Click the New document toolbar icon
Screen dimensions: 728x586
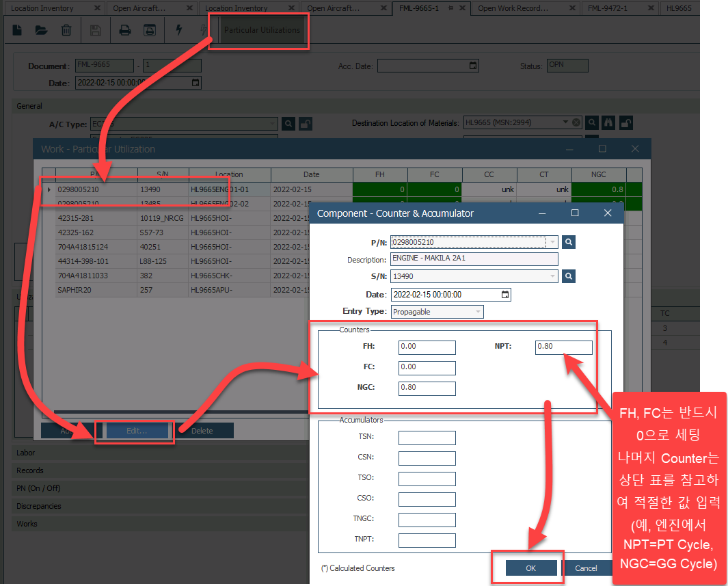18,30
